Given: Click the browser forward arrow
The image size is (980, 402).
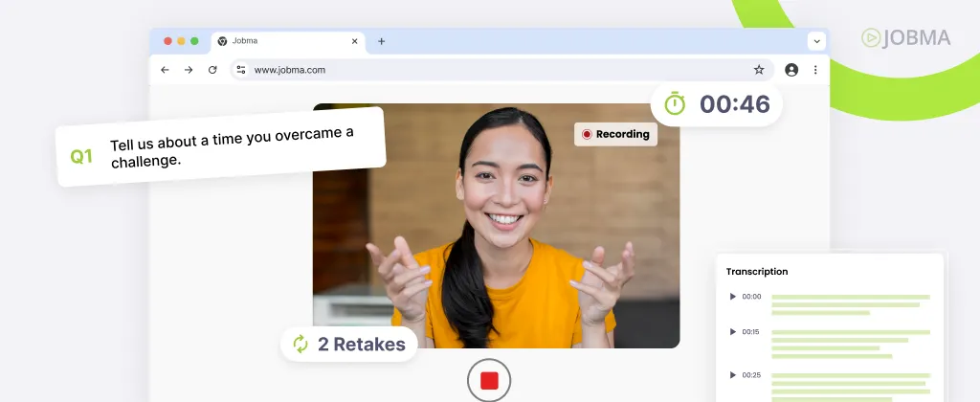Looking at the screenshot, I should tap(189, 70).
